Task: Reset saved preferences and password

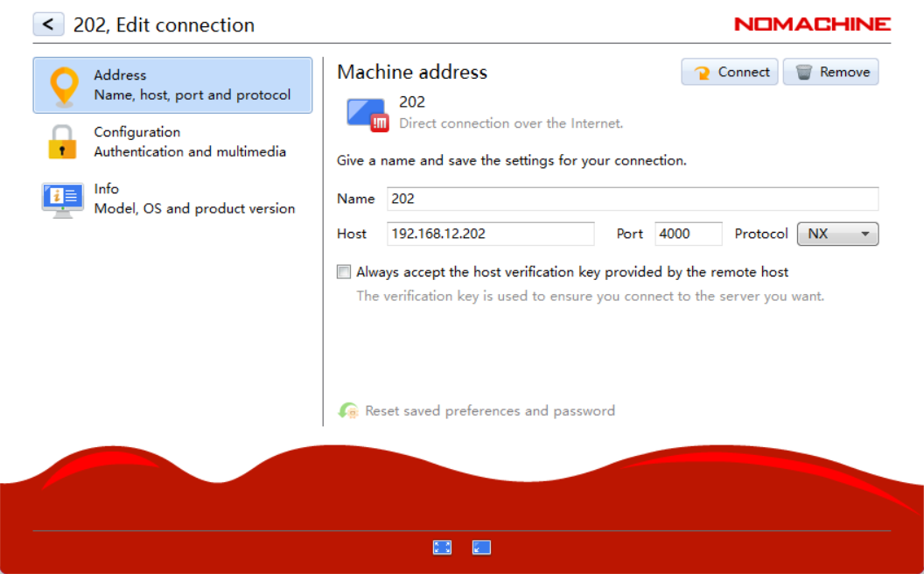Action: (x=490, y=410)
